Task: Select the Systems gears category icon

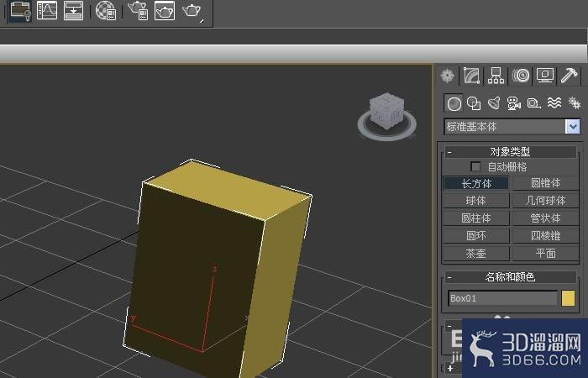Action: 574,102
